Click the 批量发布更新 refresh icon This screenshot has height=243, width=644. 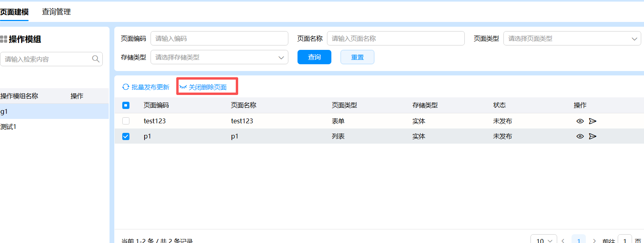[x=126, y=87]
